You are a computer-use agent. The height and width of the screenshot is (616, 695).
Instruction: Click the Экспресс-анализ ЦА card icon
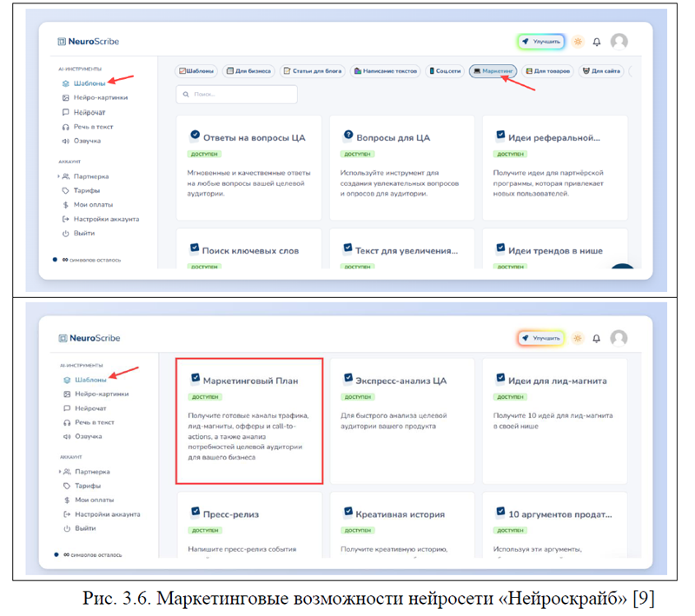[x=348, y=378]
